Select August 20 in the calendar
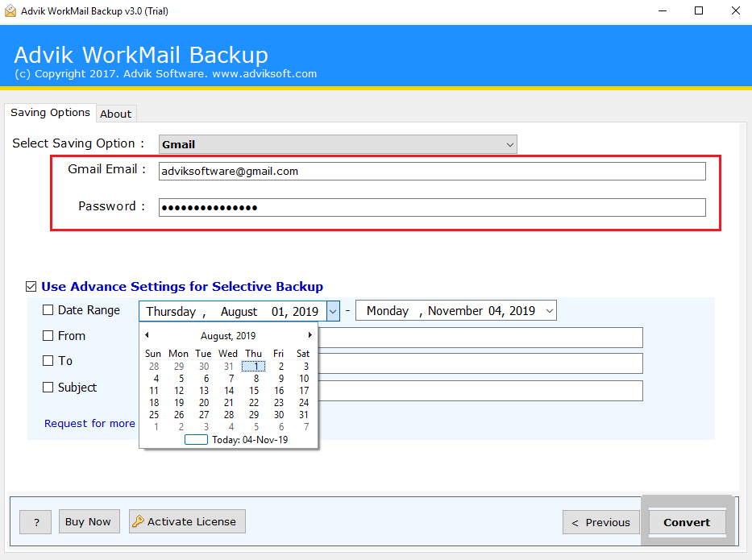Viewport: 752px width, 560px height. point(204,403)
